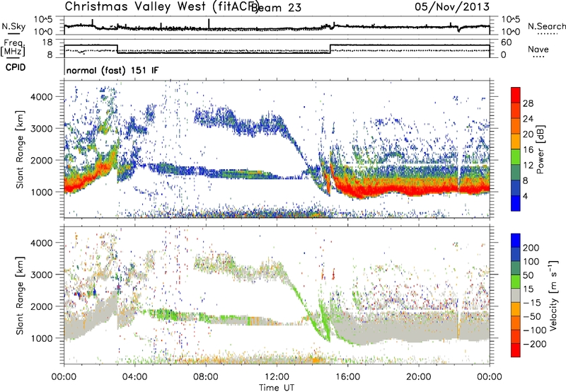
Task: Click the '16' Power color bar label
Action: [528, 150]
